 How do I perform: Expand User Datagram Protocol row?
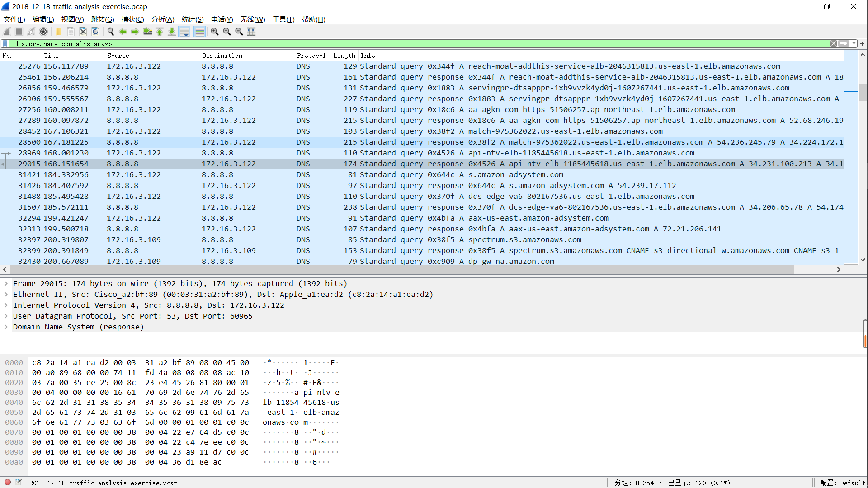[x=6, y=316]
